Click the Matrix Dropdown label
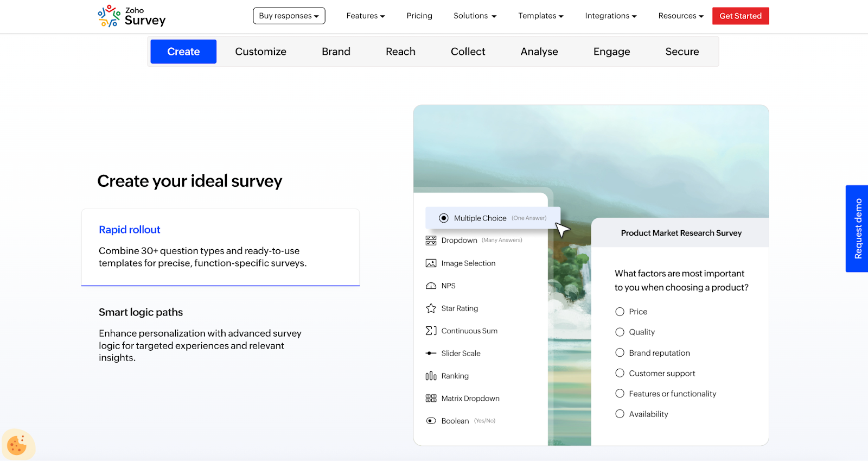The image size is (868, 461). tap(470, 399)
